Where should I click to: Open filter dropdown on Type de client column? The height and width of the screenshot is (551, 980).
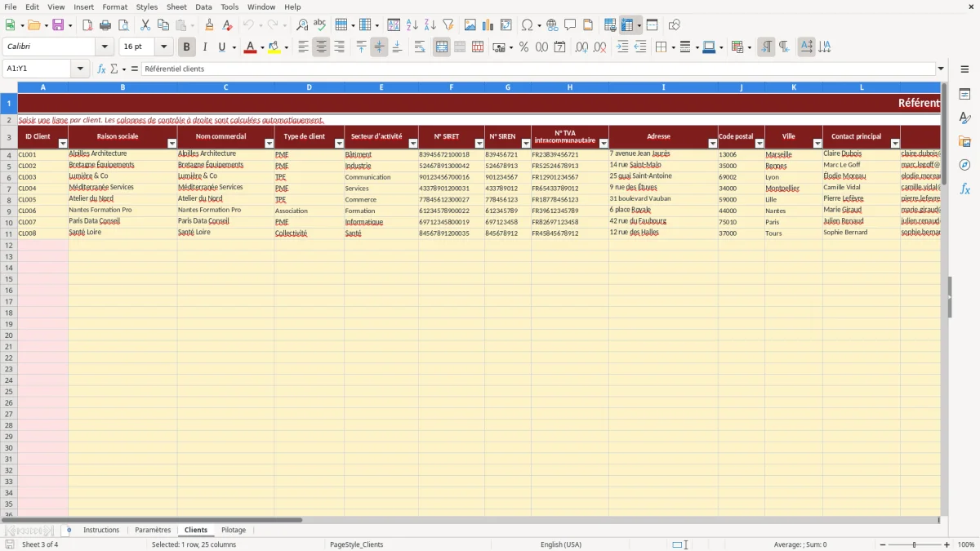coord(339,144)
